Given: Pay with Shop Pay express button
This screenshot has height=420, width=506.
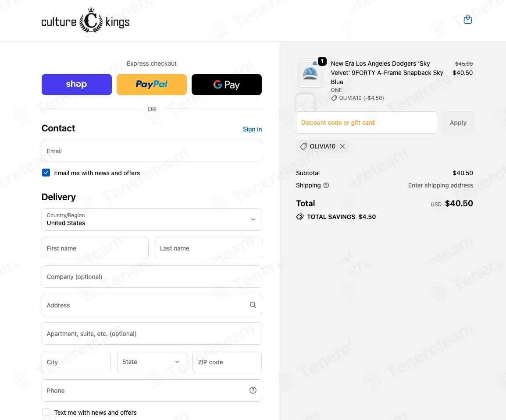Looking at the screenshot, I should (x=77, y=85).
